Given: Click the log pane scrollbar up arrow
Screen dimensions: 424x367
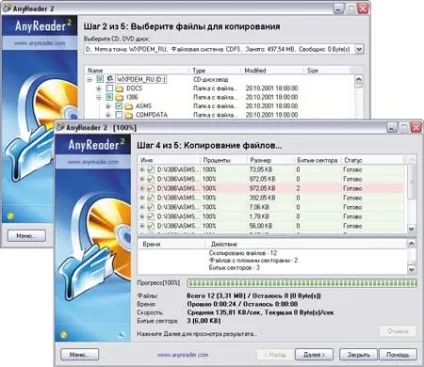Looking at the screenshot, I should pyautogui.click(x=412, y=243).
